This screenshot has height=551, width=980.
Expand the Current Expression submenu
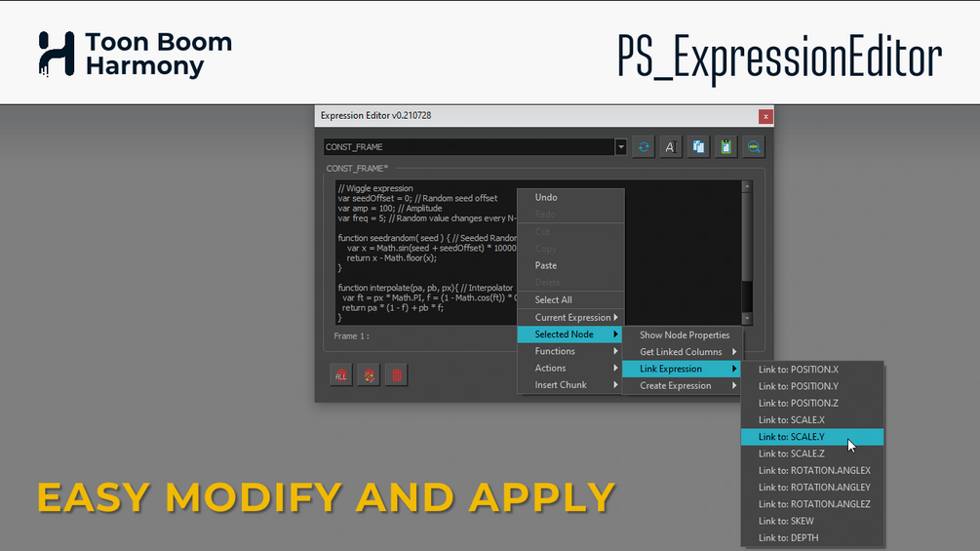[570, 317]
